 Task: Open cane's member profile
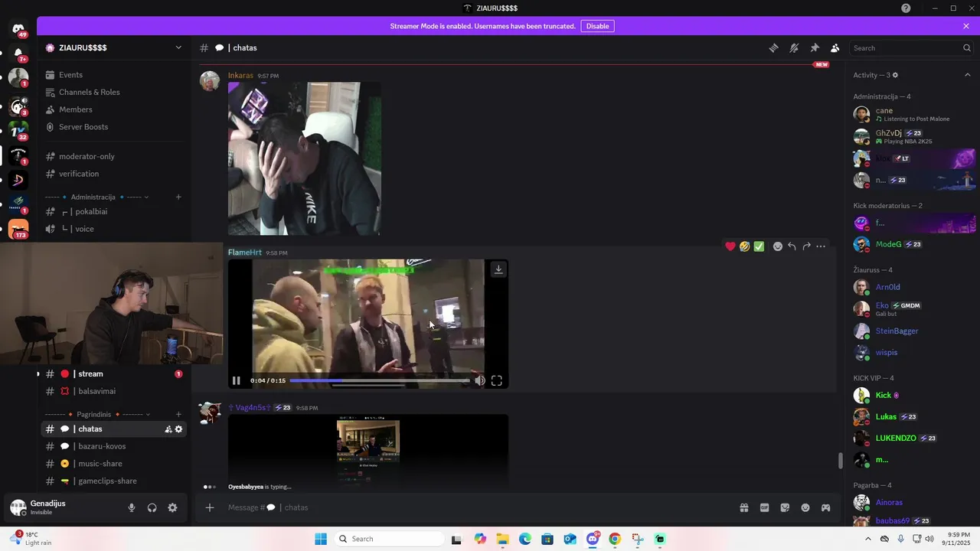[x=913, y=115]
